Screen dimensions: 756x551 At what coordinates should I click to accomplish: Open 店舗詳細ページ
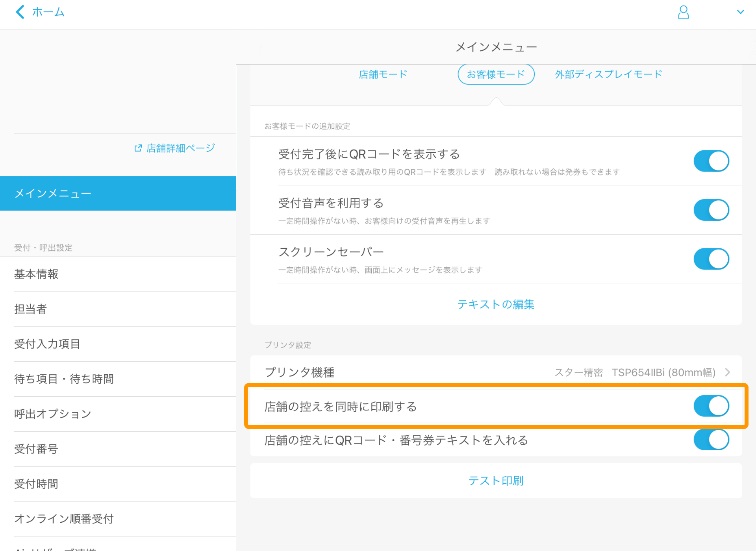(x=180, y=148)
